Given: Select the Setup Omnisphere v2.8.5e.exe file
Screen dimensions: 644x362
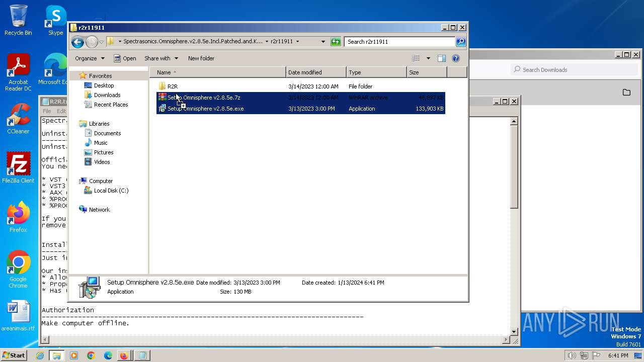Looking at the screenshot, I should [x=301, y=109].
